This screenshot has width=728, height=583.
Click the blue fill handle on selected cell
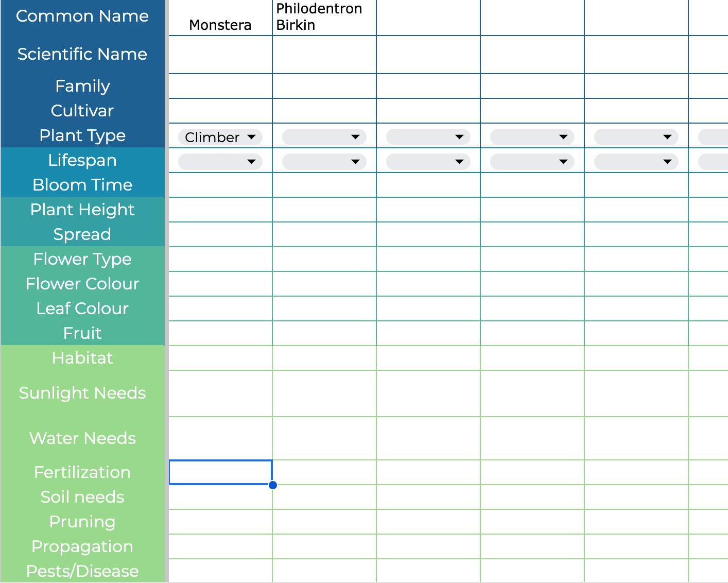click(273, 485)
